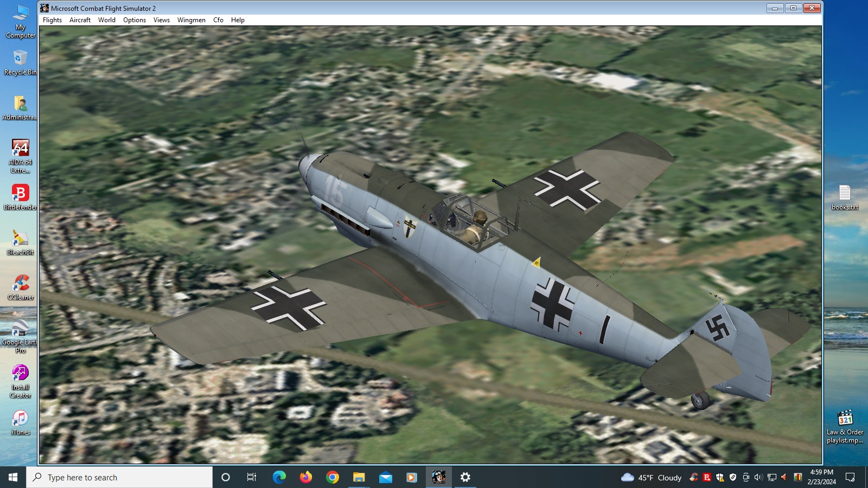Click the bar chart monitor tray icon
868x488 pixels.
(x=797, y=477)
